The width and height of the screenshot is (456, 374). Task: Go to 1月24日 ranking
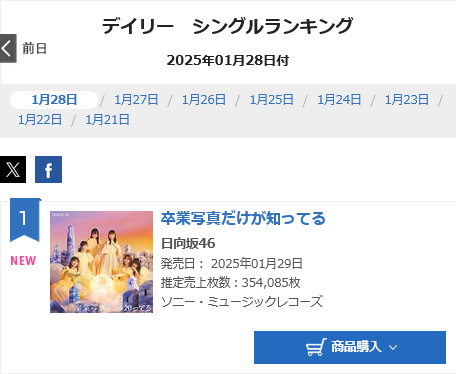coord(339,100)
